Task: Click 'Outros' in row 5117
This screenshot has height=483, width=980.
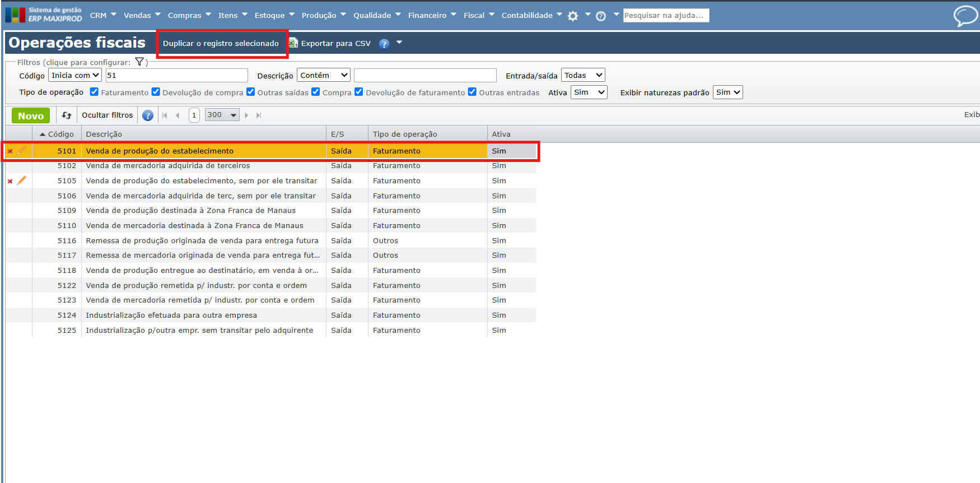Action: [x=386, y=256]
